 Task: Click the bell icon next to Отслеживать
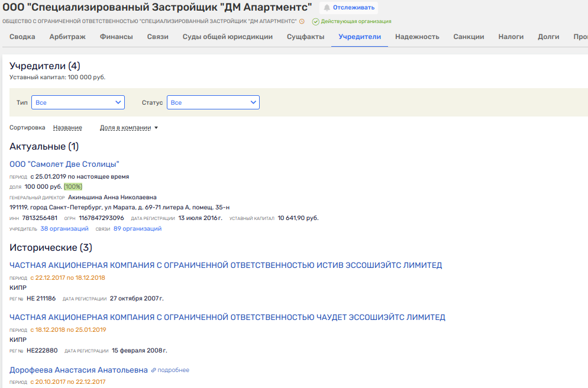pos(327,8)
